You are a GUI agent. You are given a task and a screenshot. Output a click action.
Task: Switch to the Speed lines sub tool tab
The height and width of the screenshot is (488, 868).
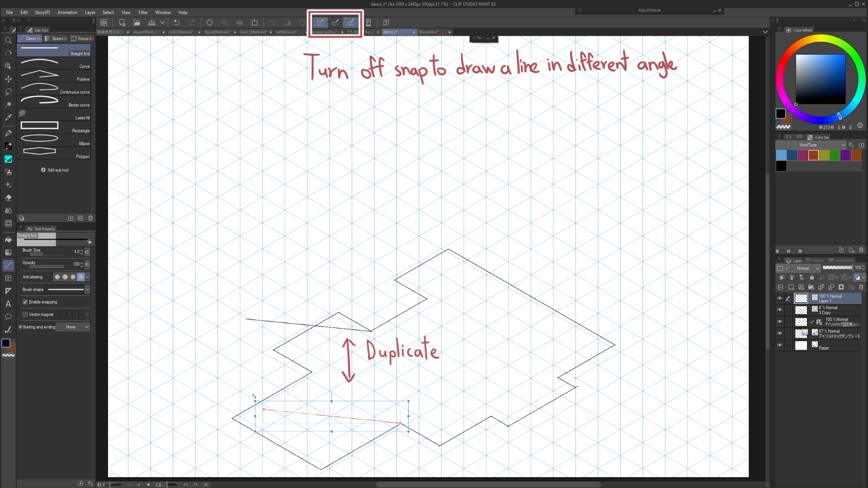click(x=57, y=38)
